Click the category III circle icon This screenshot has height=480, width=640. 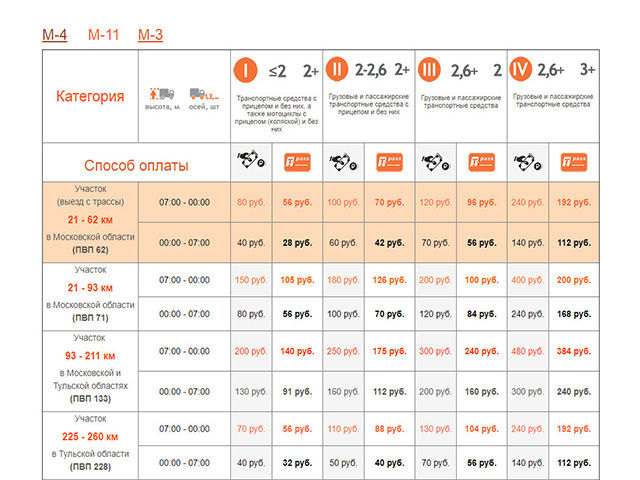pyautogui.click(x=429, y=70)
